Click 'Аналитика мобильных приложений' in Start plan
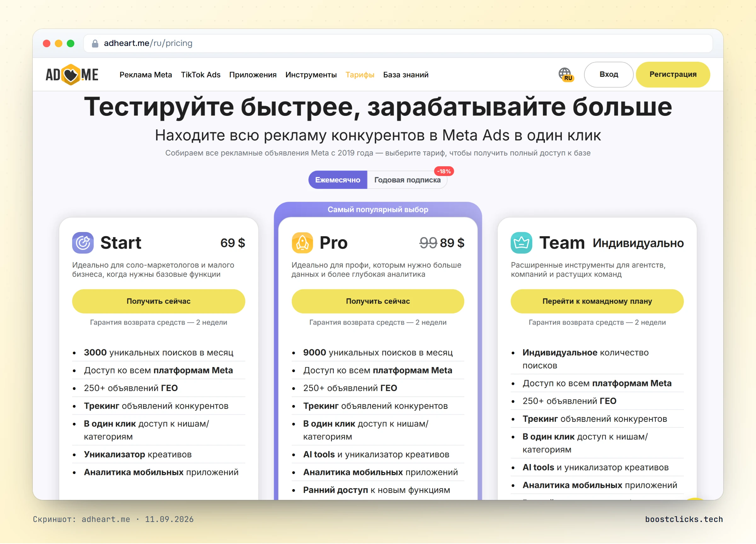 point(161,472)
